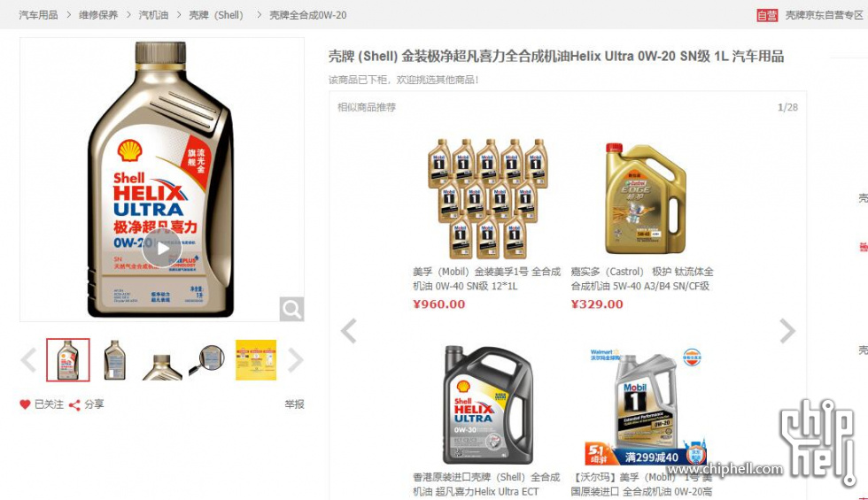Select the first Shell bottle front thumbnail
The width and height of the screenshot is (868, 500).
(x=68, y=360)
